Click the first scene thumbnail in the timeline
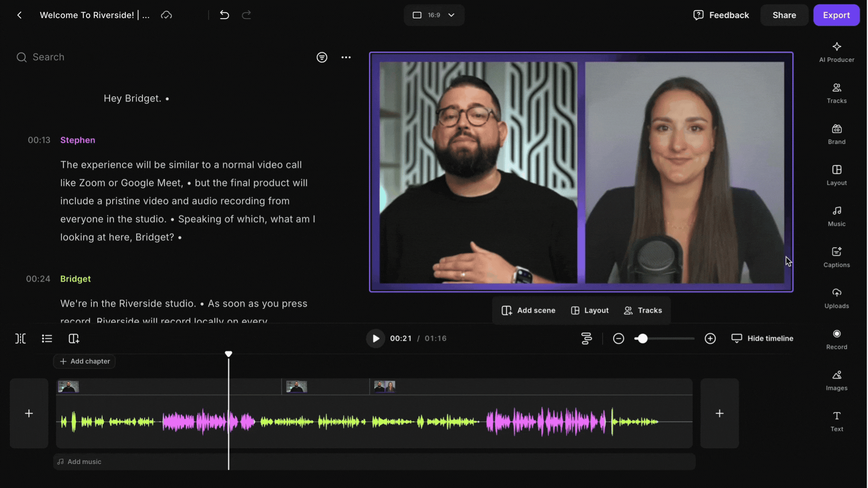This screenshot has height=488, width=868. pyautogui.click(x=68, y=386)
